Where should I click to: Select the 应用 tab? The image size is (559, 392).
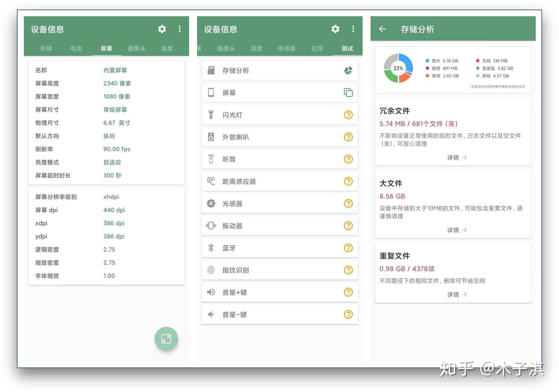click(x=317, y=48)
